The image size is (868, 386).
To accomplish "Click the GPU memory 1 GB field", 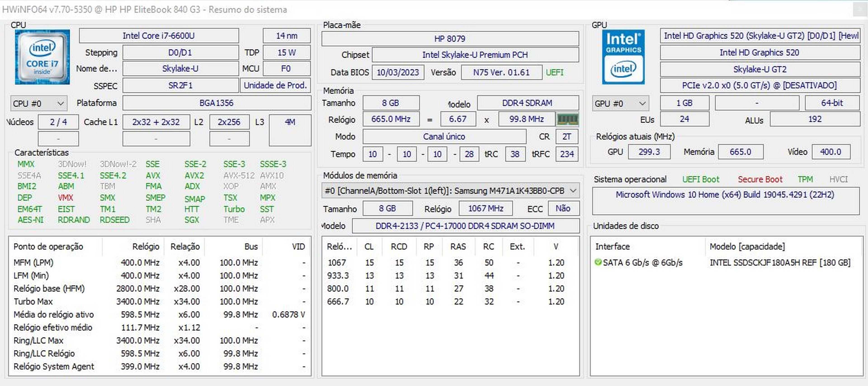I will click(684, 103).
